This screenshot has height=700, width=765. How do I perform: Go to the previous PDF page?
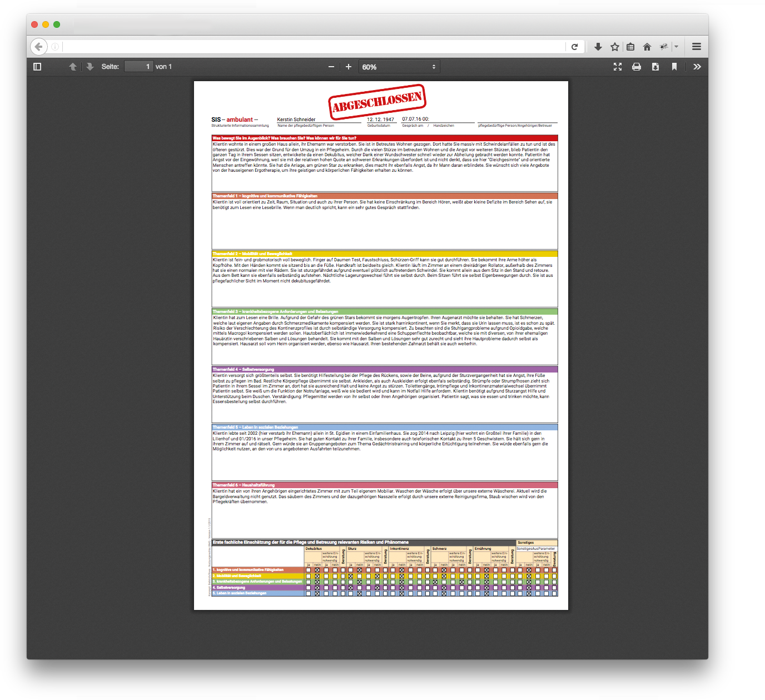coord(73,67)
